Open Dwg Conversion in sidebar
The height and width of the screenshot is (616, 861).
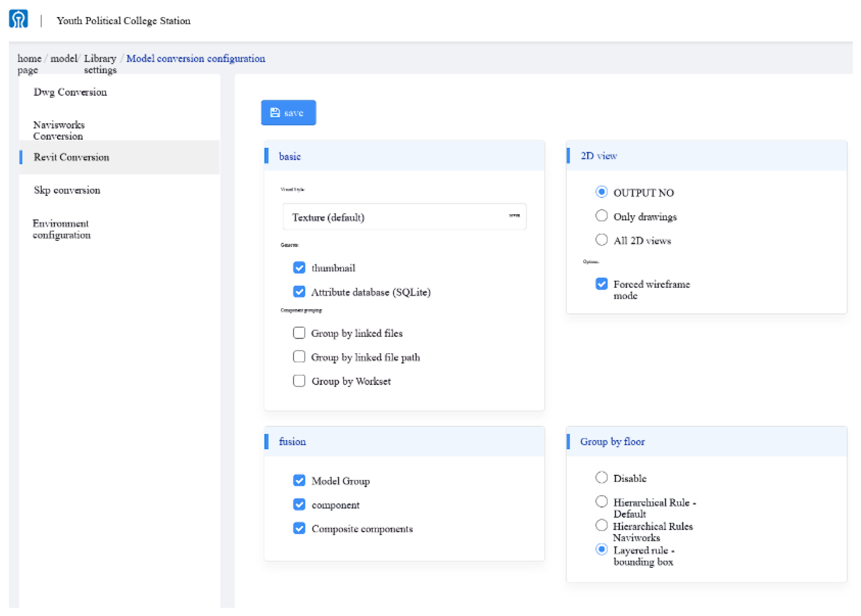point(70,92)
